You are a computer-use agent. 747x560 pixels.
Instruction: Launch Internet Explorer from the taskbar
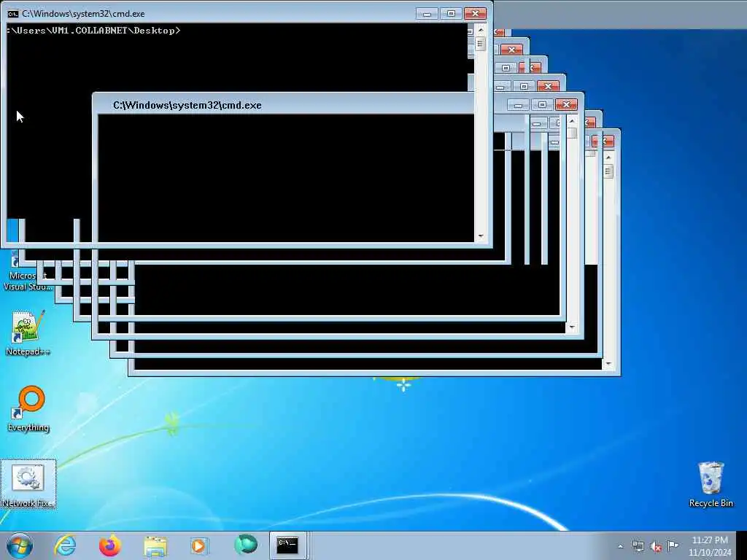pos(65,545)
